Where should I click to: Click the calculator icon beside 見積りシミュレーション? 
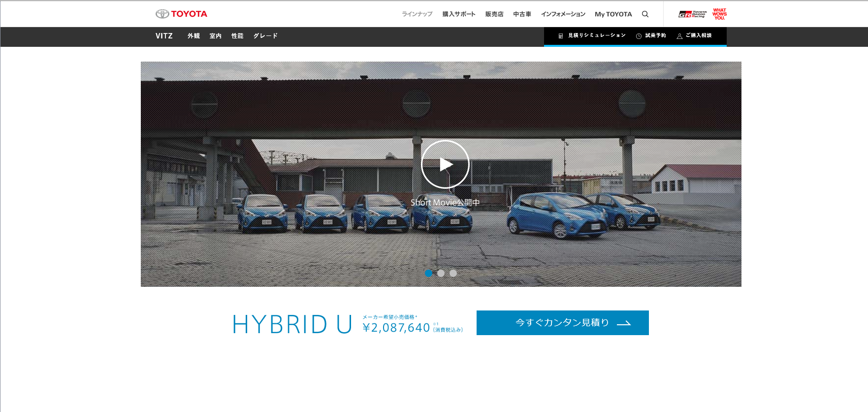[560, 36]
